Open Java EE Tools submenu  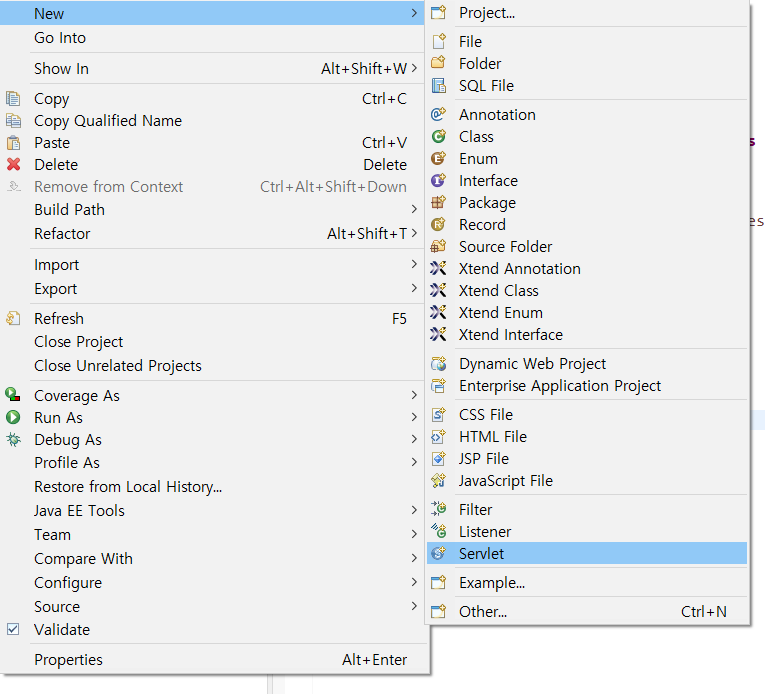coord(212,510)
